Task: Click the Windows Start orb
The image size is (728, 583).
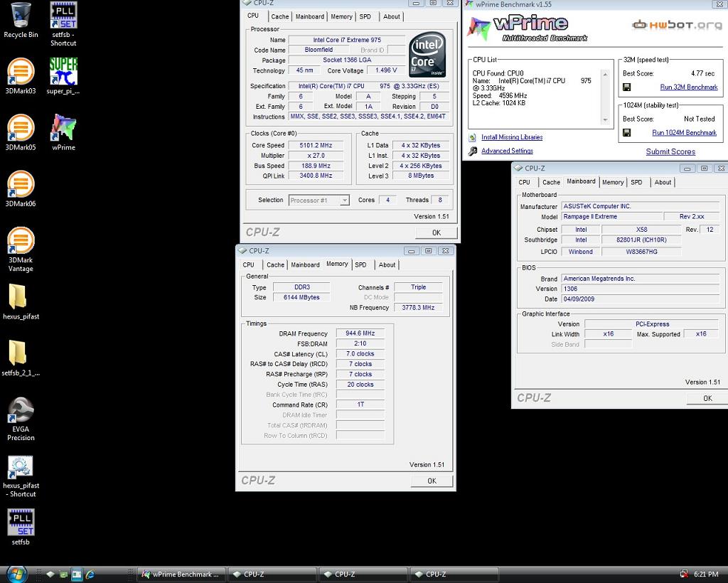Action: pos(16,574)
